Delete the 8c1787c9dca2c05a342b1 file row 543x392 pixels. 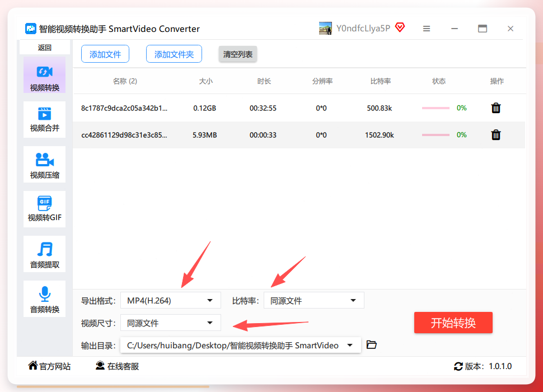point(496,108)
